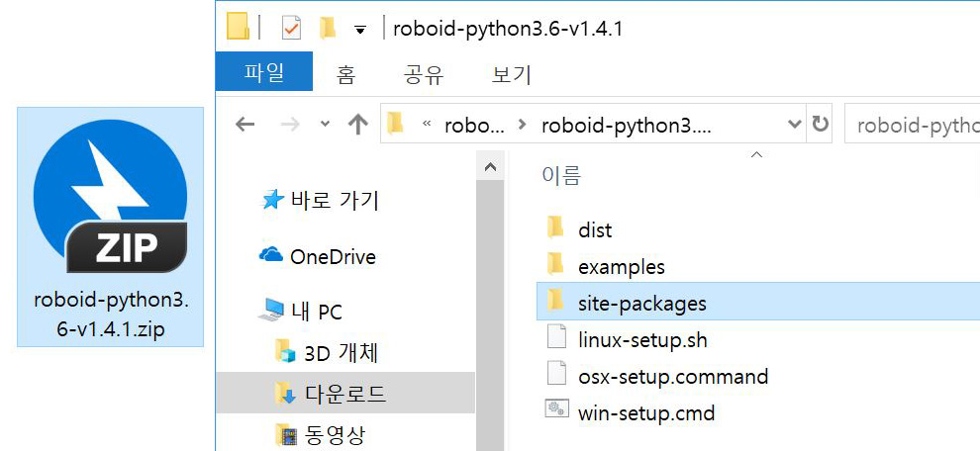Go back with the left arrow button
Image resolution: width=980 pixels, height=451 pixels.
[245, 125]
